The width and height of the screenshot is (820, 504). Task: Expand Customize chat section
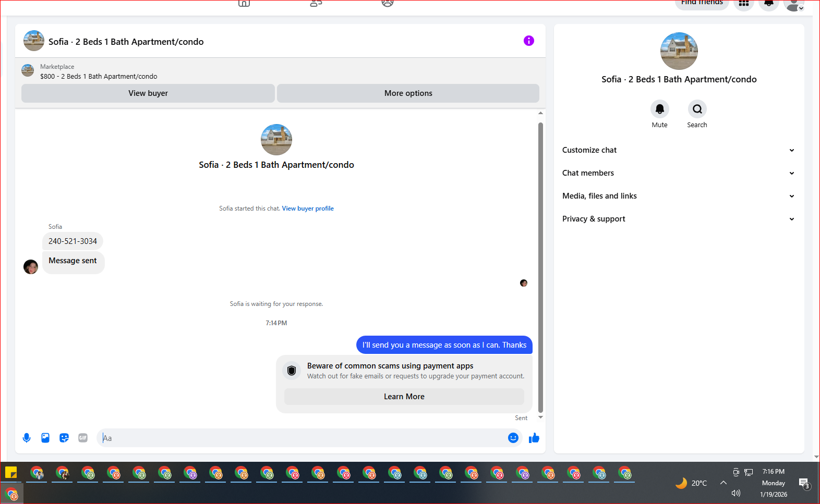tap(679, 150)
